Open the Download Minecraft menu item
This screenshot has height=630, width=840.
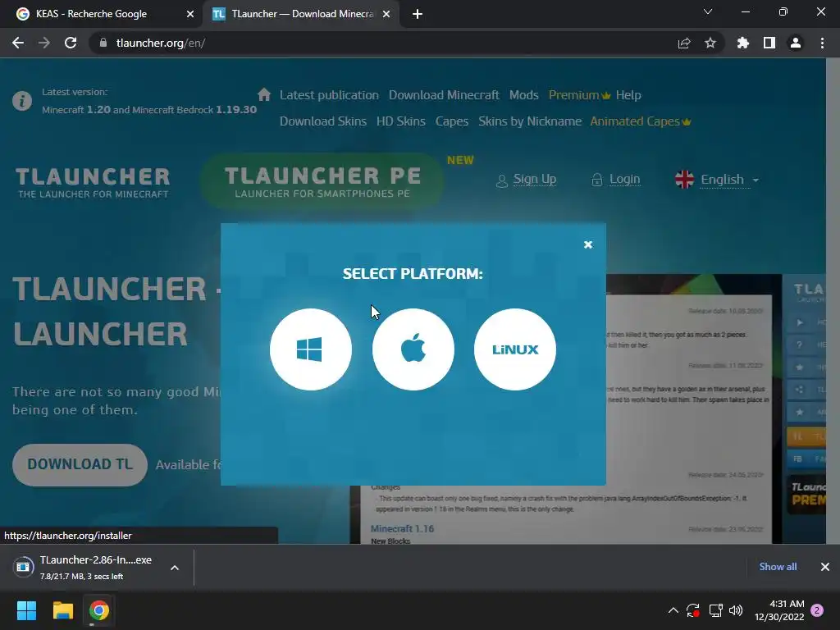point(444,95)
